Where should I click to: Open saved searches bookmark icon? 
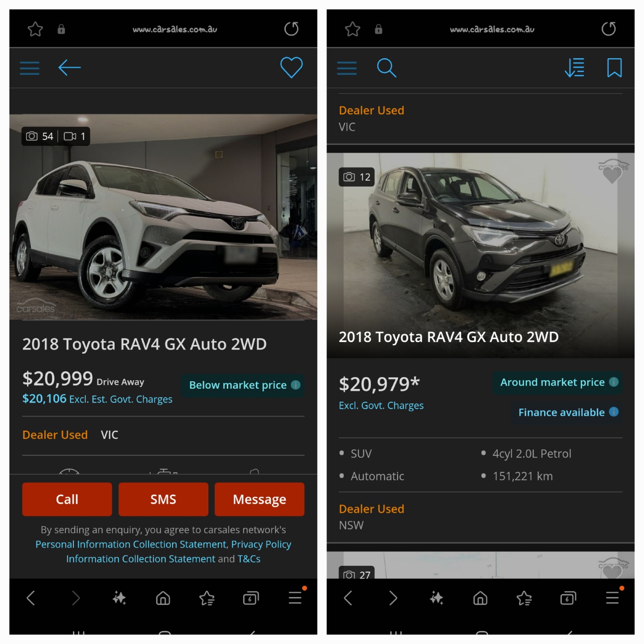614,68
